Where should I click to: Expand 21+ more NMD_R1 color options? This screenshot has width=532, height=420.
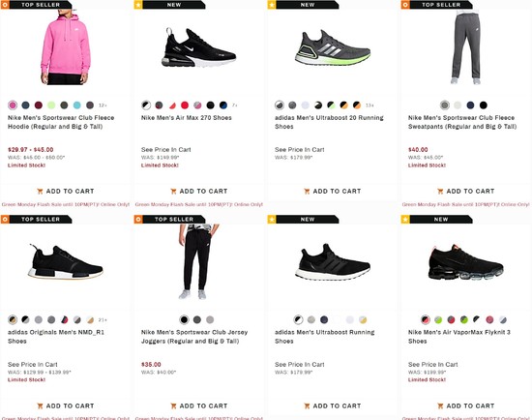[103, 319]
